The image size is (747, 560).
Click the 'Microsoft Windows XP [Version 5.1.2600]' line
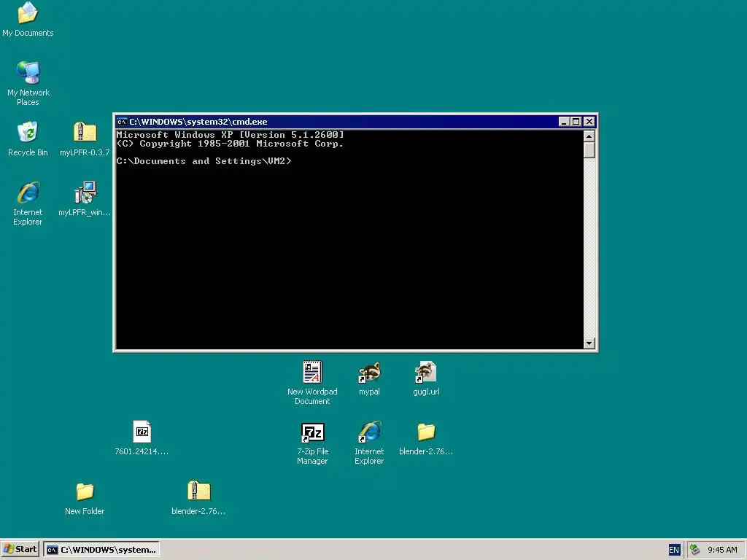coord(230,135)
